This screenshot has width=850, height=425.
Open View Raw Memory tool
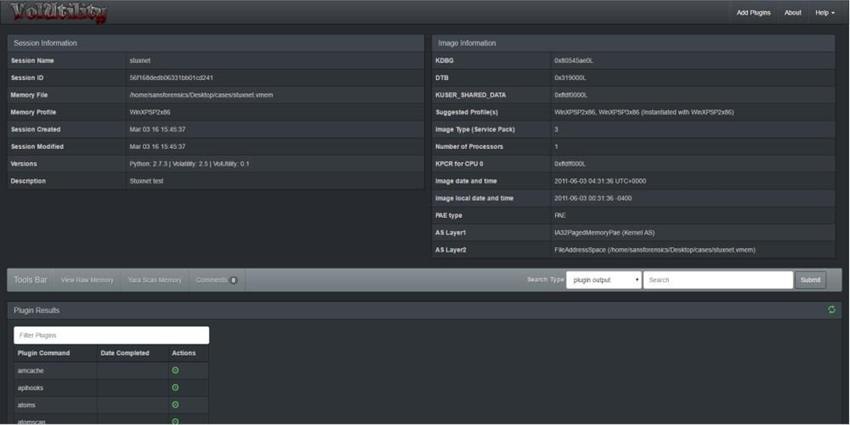click(x=87, y=280)
